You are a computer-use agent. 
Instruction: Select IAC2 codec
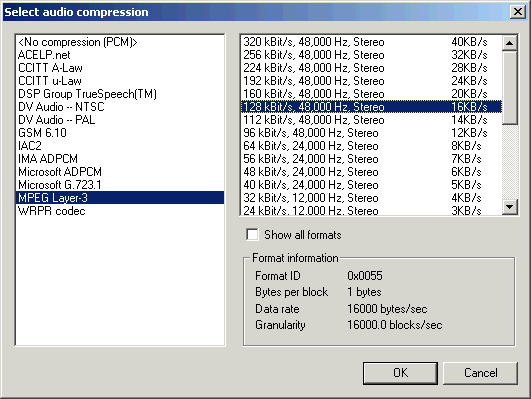pyautogui.click(x=120, y=146)
